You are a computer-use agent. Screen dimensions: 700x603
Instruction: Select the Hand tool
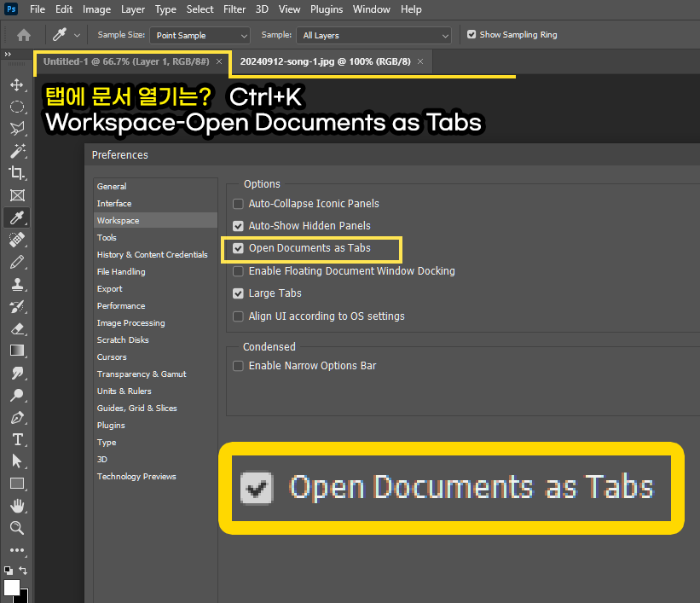pyautogui.click(x=17, y=506)
